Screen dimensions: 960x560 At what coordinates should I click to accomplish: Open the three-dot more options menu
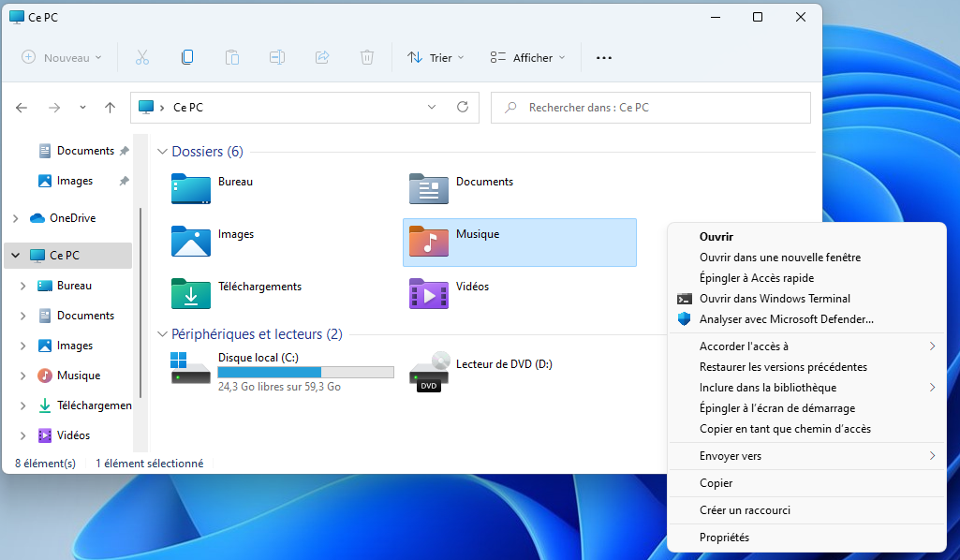pyautogui.click(x=604, y=58)
